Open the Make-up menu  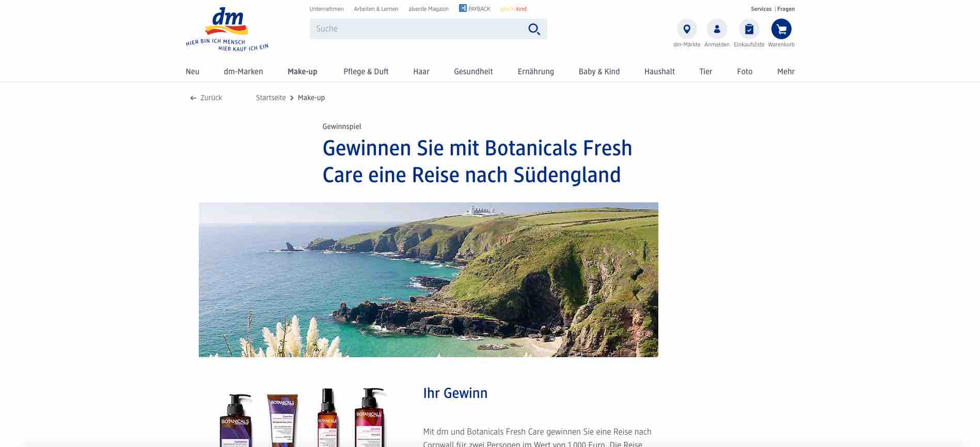[x=303, y=72]
